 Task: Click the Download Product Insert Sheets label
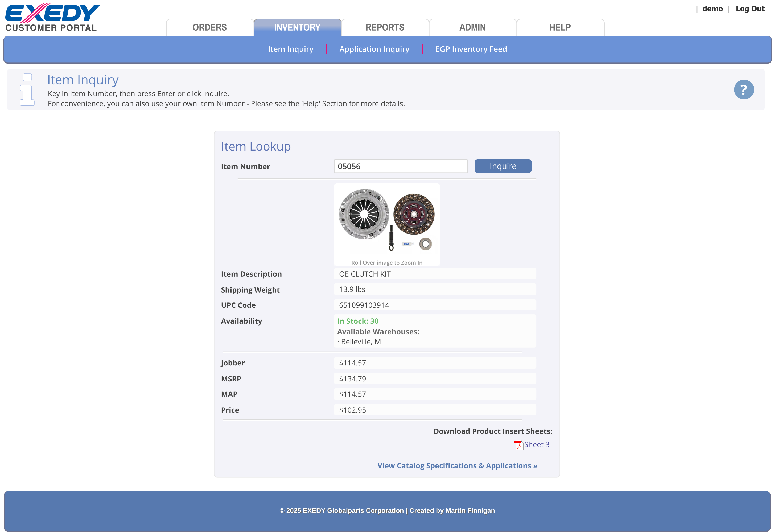point(493,431)
